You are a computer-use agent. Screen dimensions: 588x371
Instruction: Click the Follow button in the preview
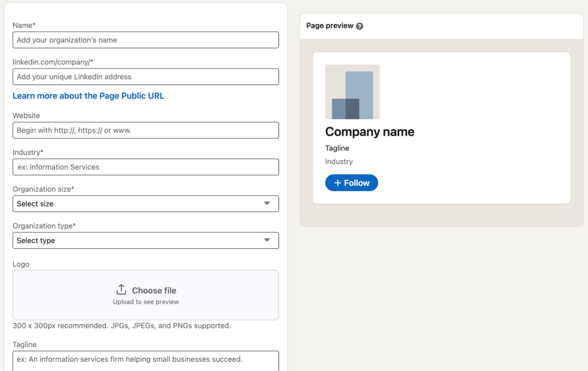pyautogui.click(x=351, y=183)
